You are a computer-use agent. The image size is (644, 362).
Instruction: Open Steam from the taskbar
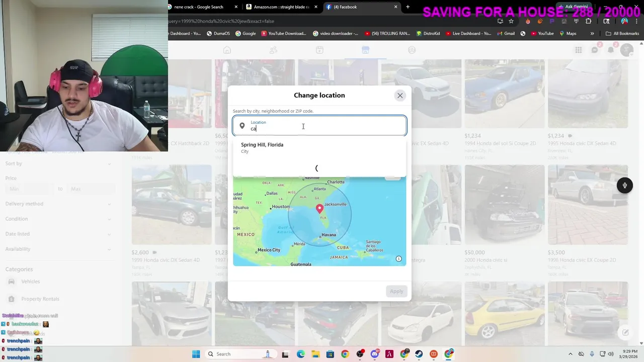419,354
